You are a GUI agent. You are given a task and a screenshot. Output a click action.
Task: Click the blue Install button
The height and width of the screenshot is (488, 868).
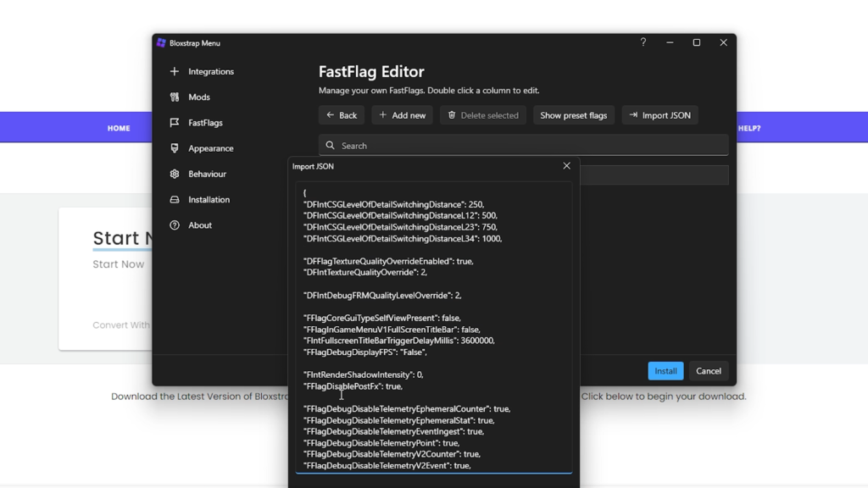[x=665, y=371]
